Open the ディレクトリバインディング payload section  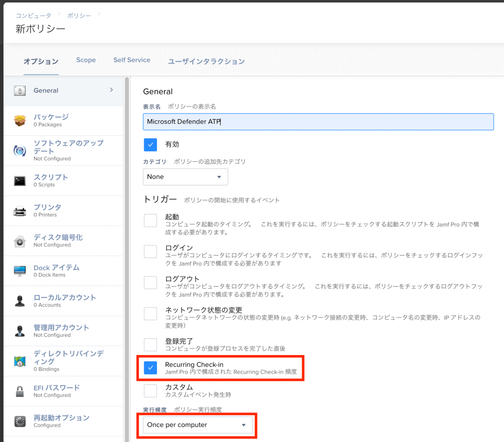tap(63, 361)
